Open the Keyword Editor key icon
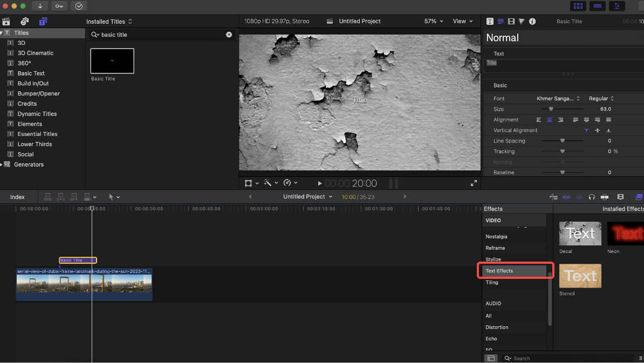 (59, 6)
